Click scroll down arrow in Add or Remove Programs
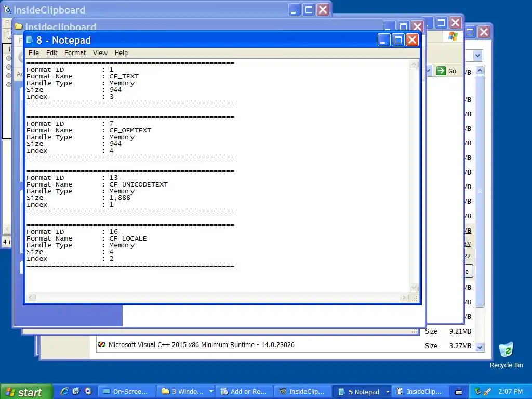This screenshot has width=532, height=399. [480, 347]
